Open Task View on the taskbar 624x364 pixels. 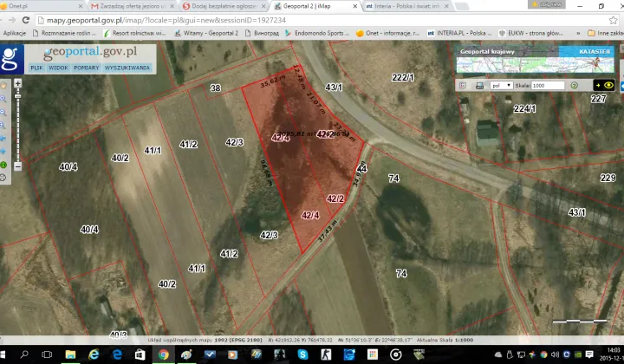pos(47,354)
